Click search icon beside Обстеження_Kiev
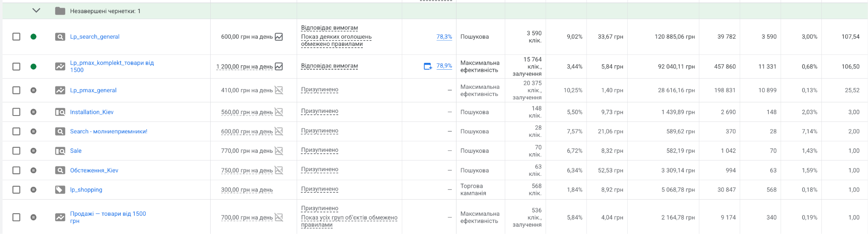The width and height of the screenshot is (868, 234). (x=60, y=170)
